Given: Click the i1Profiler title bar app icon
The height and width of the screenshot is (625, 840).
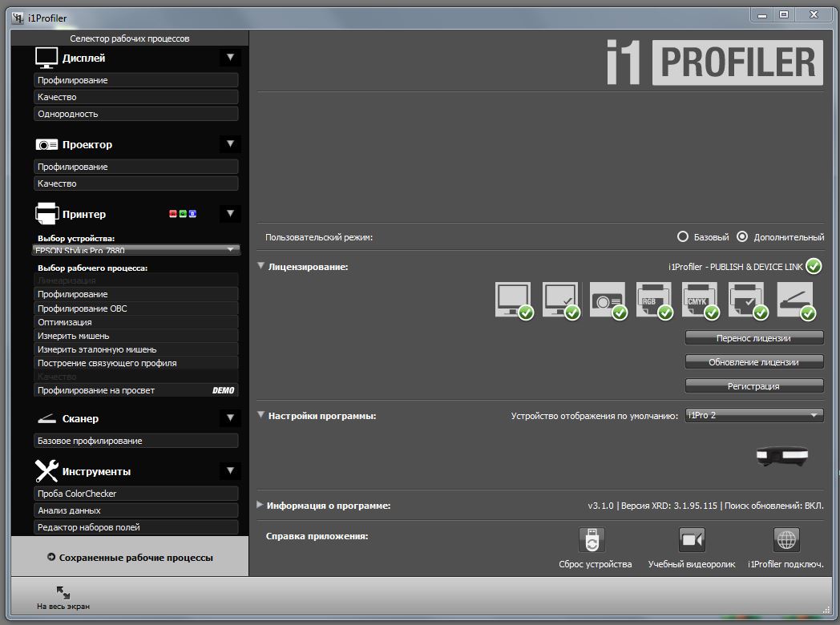Looking at the screenshot, I should [x=18, y=18].
